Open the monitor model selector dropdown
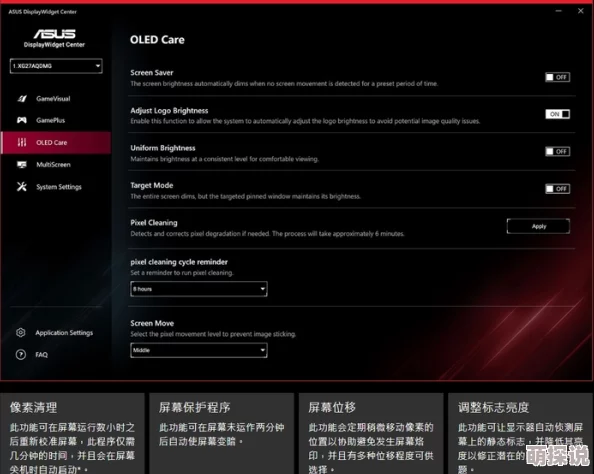 (x=56, y=66)
